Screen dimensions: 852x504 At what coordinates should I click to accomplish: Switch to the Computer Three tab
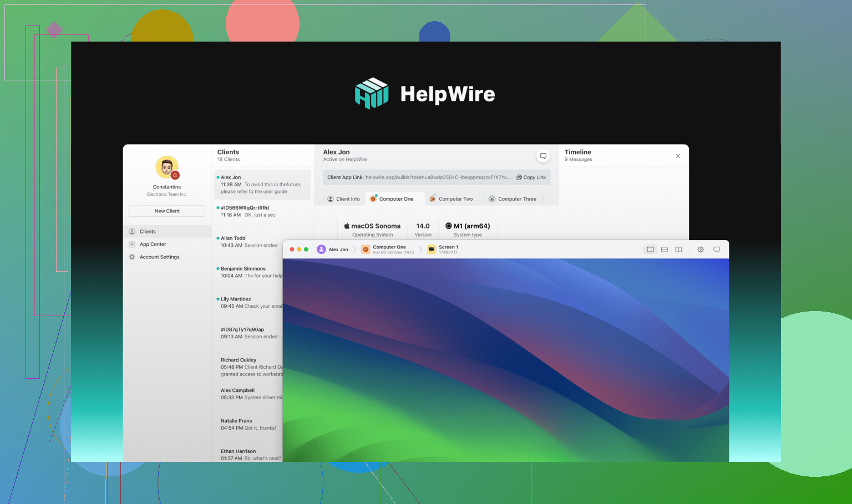coord(513,199)
